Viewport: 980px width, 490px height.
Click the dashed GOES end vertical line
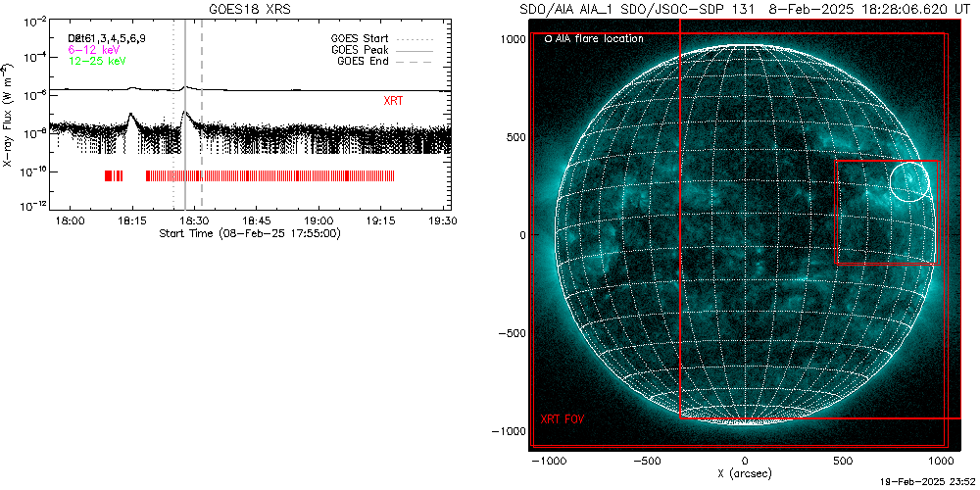pos(202,116)
